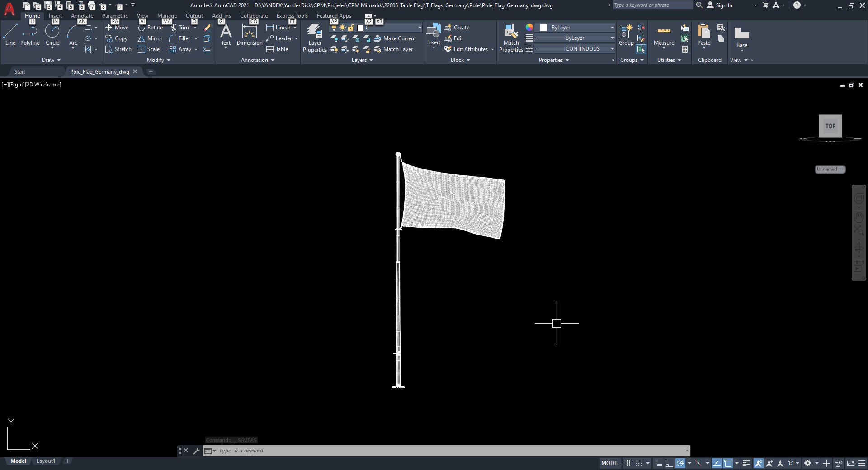
Task: Open the CONTINUOUS linetype dropdown
Action: pyautogui.click(x=575, y=49)
